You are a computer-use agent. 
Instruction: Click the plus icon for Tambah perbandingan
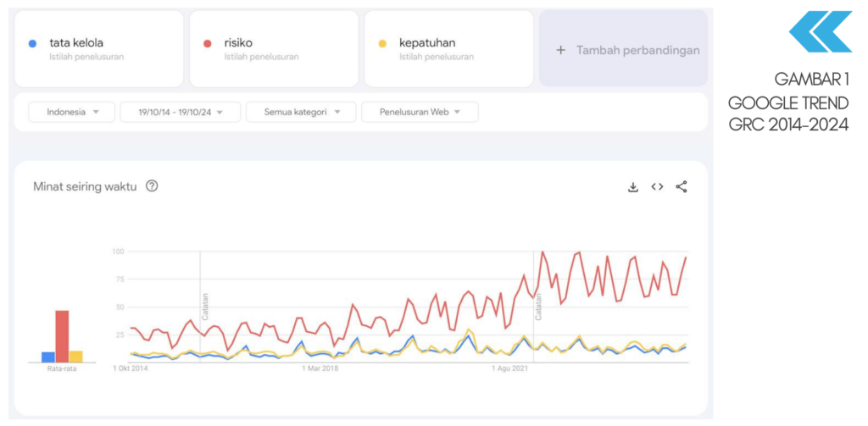pos(560,50)
